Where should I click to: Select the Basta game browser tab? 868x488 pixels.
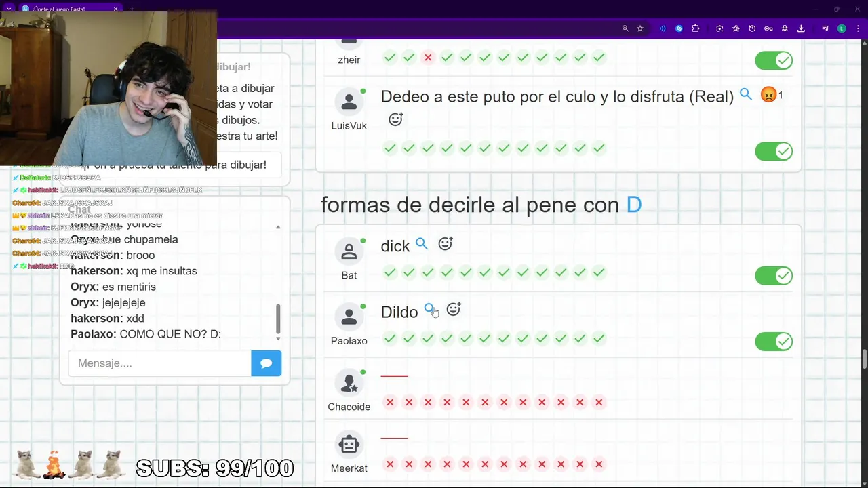coord(70,9)
